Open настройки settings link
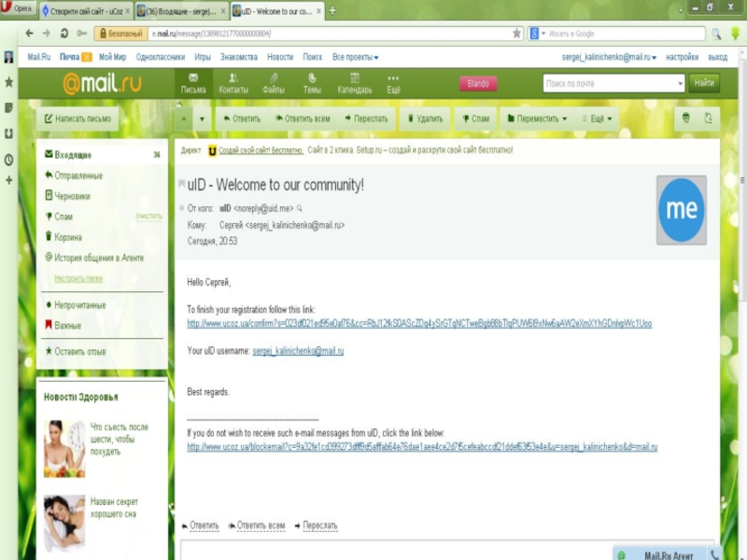 pyautogui.click(x=683, y=57)
